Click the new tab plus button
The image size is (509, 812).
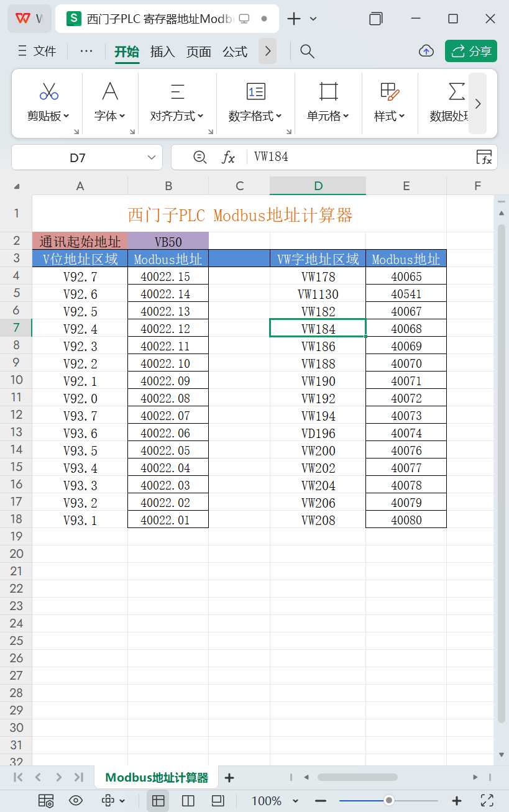[294, 19]
